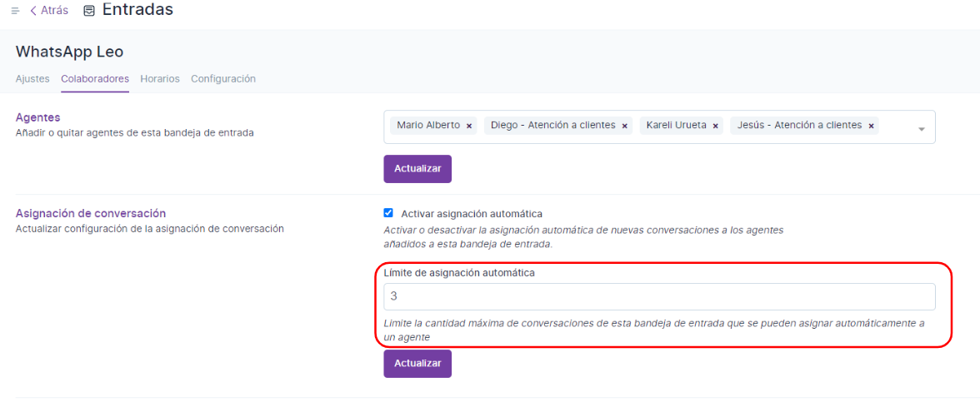The image size is (980, 412).
Task: Switch to the Ajustes tab
Action: [32, 79]
